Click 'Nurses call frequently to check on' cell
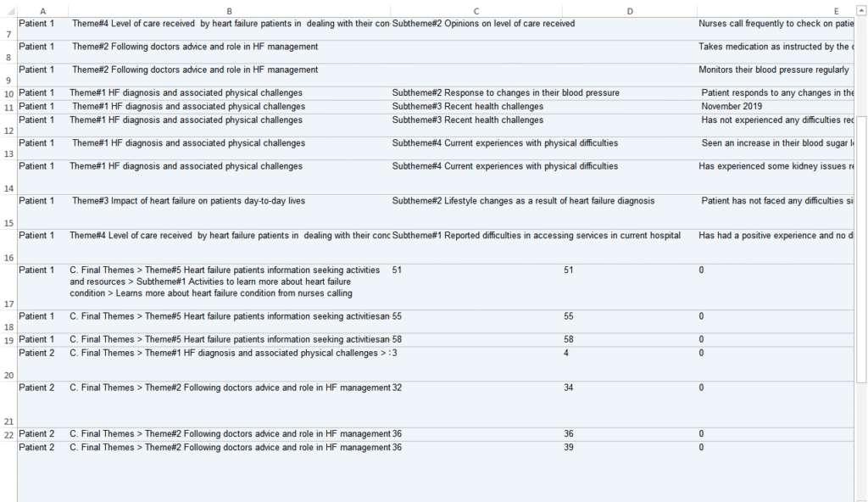 pyautogui.click(x=776, y=29)
